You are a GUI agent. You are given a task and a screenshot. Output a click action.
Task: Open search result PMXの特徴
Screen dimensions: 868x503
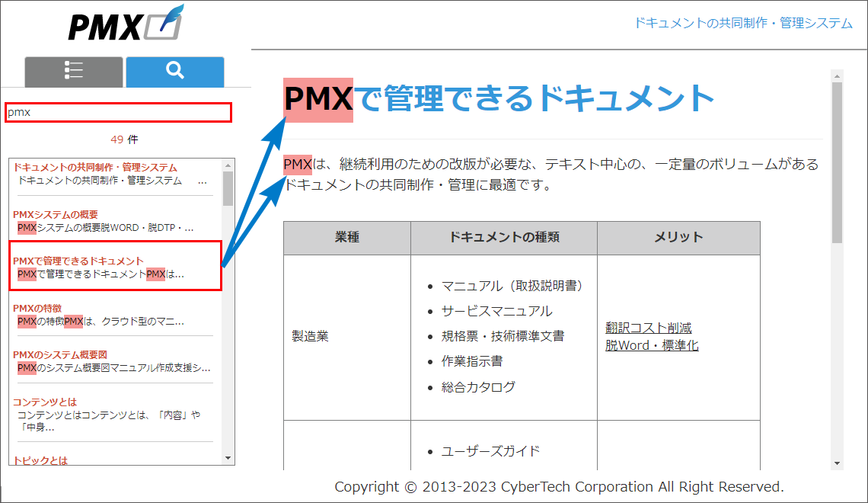[x=37, y=308]
